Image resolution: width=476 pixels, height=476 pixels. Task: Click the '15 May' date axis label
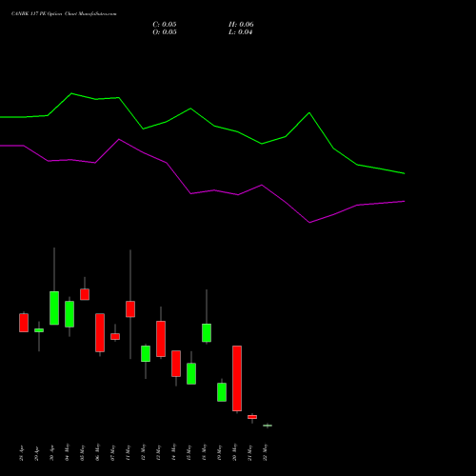click(189, 452)
